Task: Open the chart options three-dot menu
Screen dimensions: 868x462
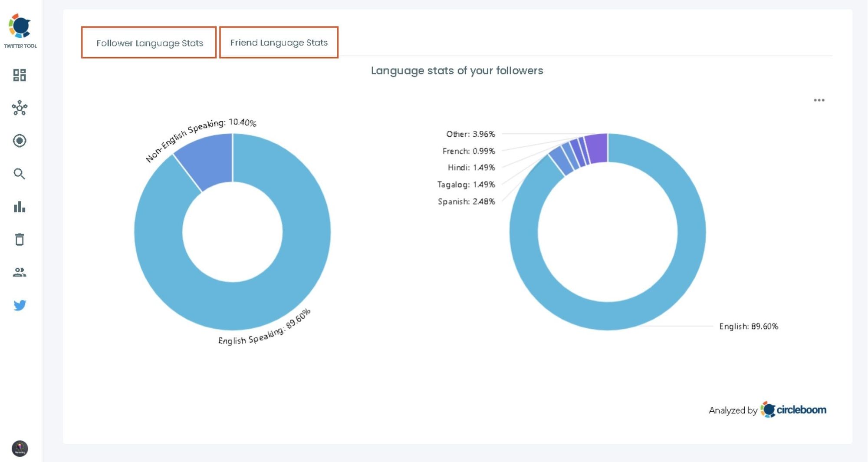Action: tap(820, 99)
